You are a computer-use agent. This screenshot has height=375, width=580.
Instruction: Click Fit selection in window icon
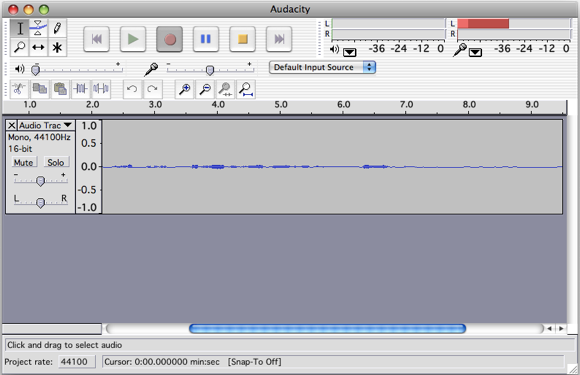(225, 89)
